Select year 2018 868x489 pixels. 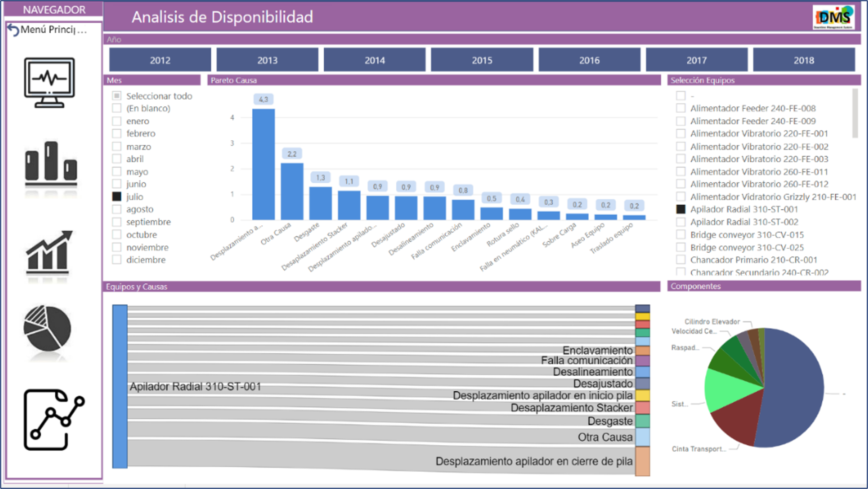(x=804, y=60)
